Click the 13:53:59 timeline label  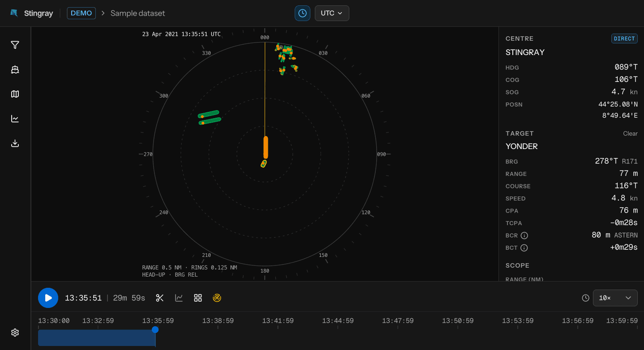point(518,321)
